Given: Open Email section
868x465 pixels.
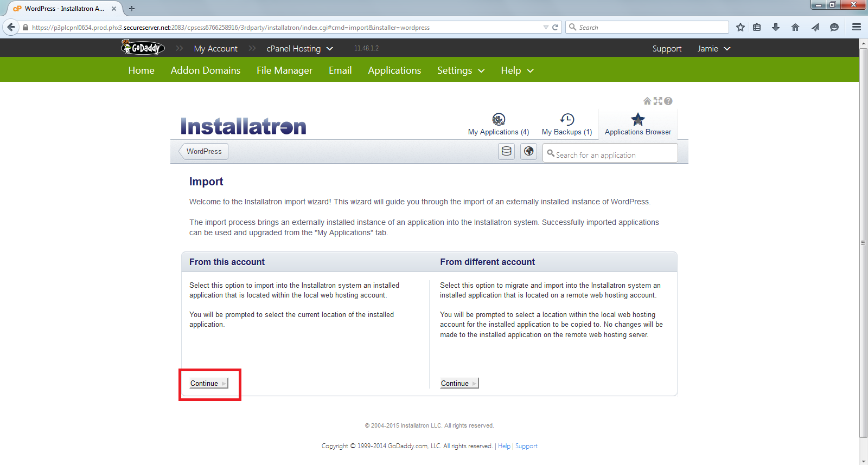Looking at the screenshot, I should click(x=340, y=70).
